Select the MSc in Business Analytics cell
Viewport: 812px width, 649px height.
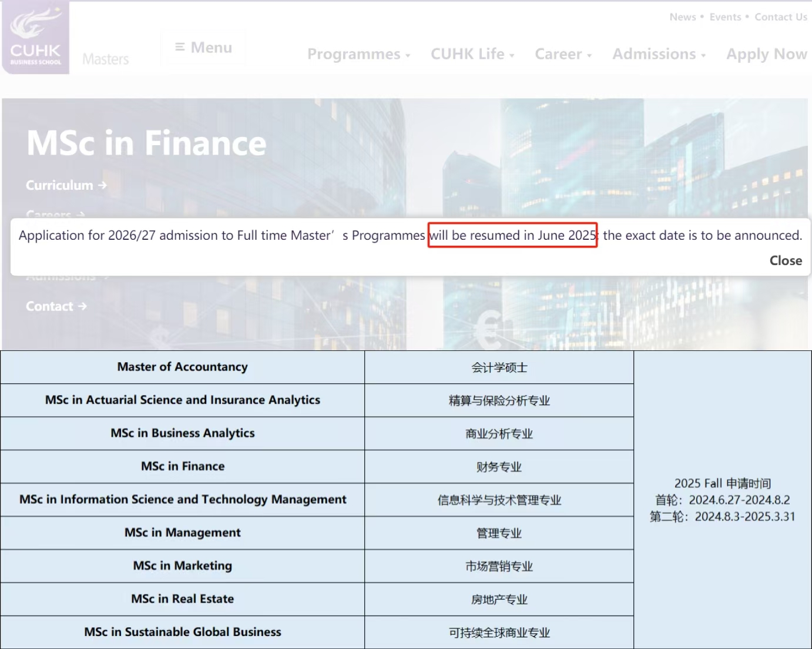click(x=182, y=434)
